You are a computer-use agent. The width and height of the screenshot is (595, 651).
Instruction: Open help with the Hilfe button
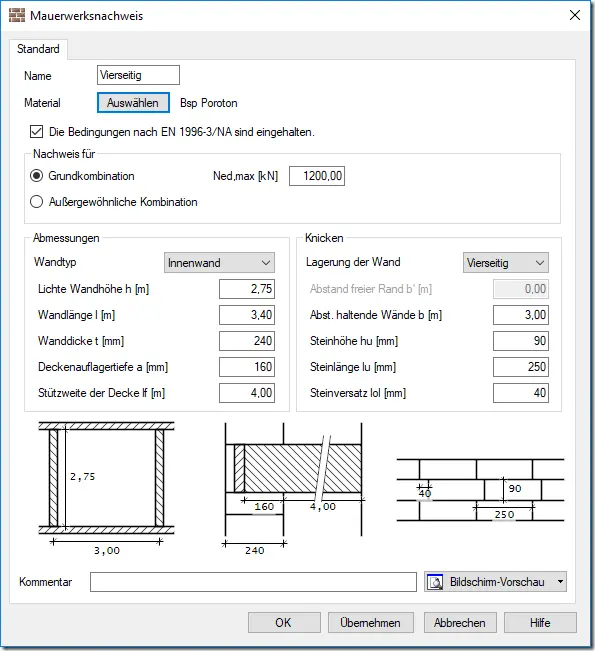(540, 622)
